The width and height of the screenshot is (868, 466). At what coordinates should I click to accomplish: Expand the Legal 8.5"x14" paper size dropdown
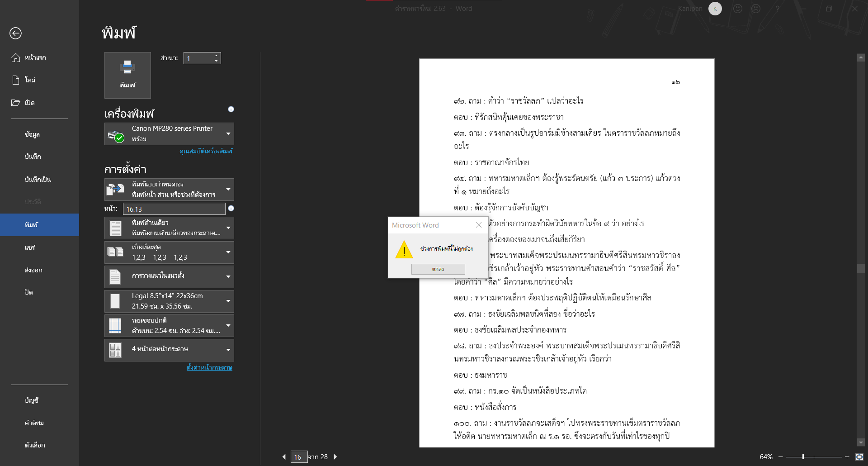[169, 301]
